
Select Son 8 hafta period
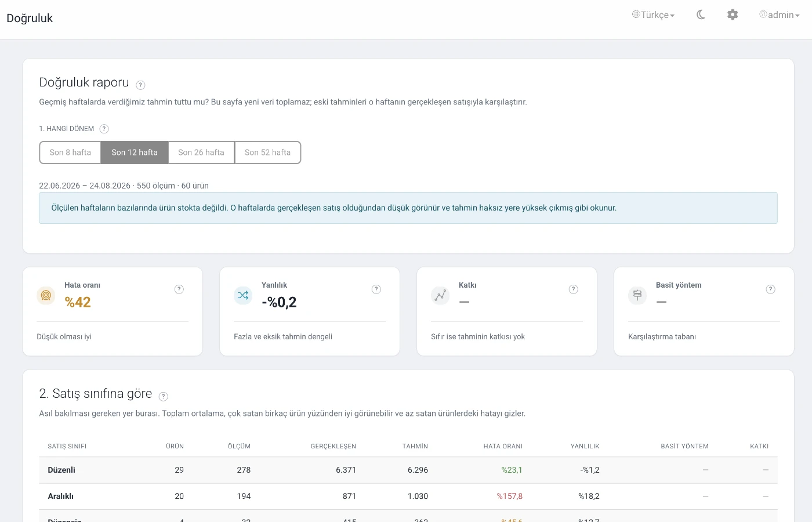(x=70, y=153)
